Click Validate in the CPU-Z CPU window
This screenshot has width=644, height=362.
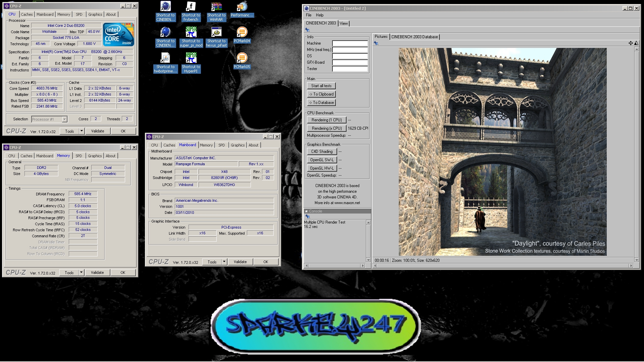[x=98, y=131]
